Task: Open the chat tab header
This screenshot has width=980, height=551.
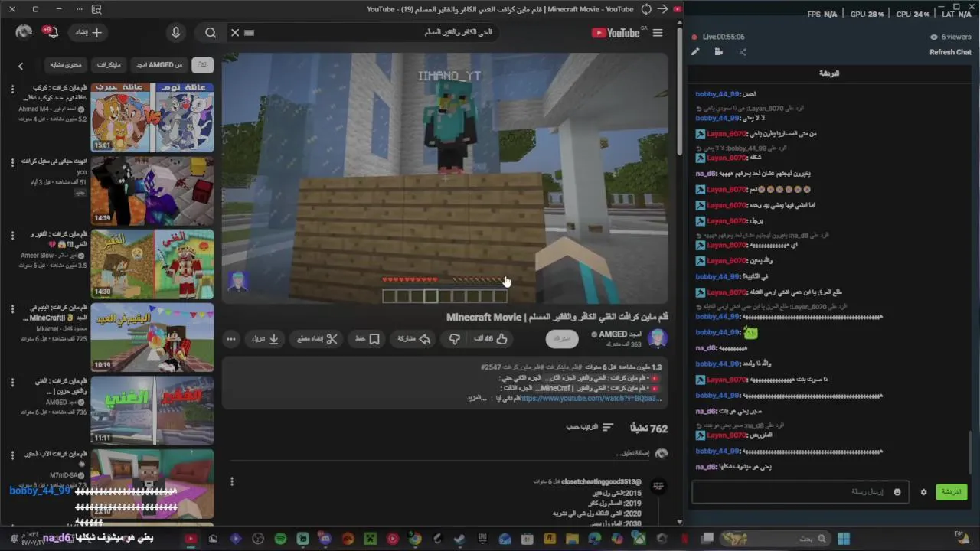Action: 829,73
